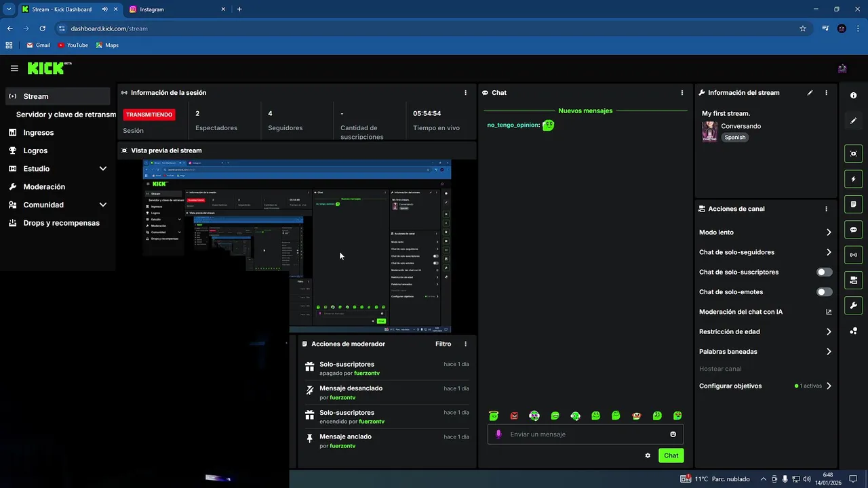Open Modo lento options arrow
Viewport: 868px width, 488px height.
pyautogui.click(x=829, y=232)
